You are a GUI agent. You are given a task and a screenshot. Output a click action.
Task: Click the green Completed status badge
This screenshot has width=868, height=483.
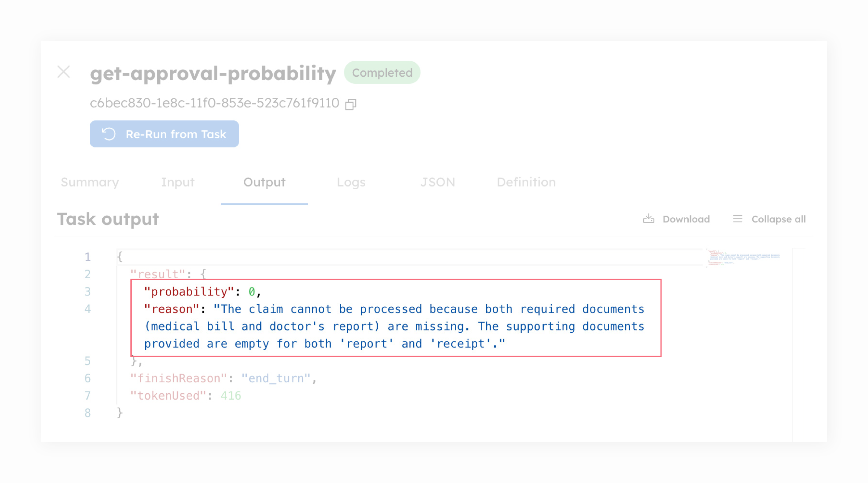click(x=382, y=72)
